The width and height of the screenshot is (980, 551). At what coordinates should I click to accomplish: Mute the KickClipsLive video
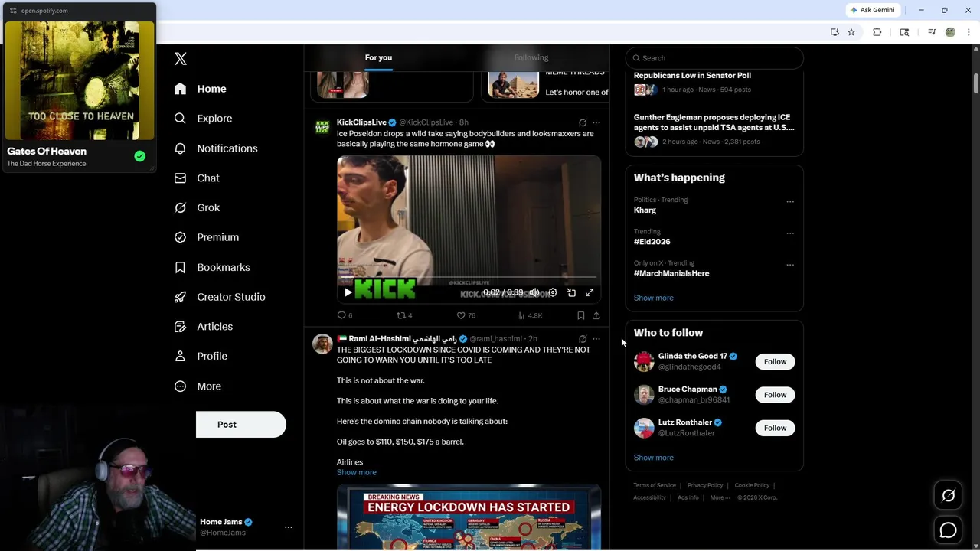click(x=534, y=292)
